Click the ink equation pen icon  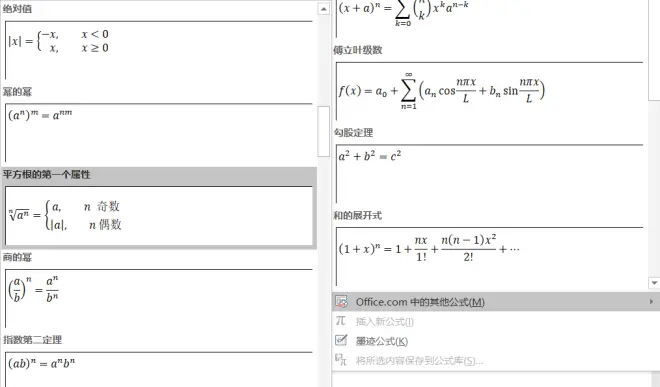point(341,340)
